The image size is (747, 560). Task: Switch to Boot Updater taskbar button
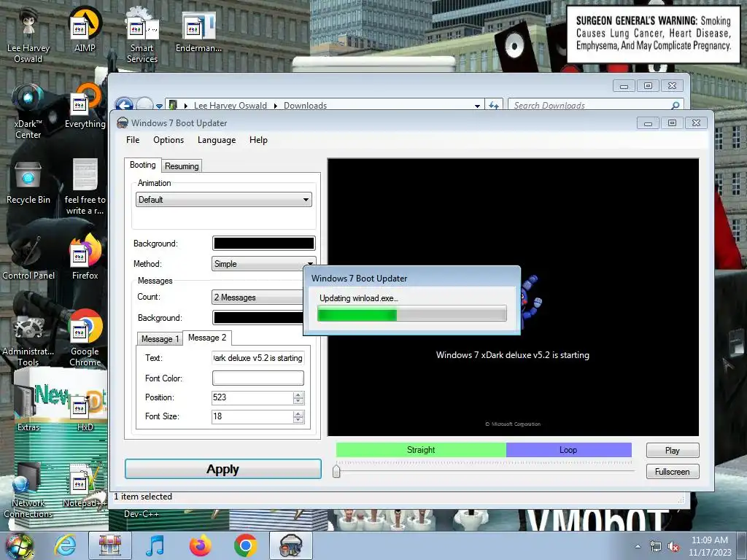click(291, 545)
